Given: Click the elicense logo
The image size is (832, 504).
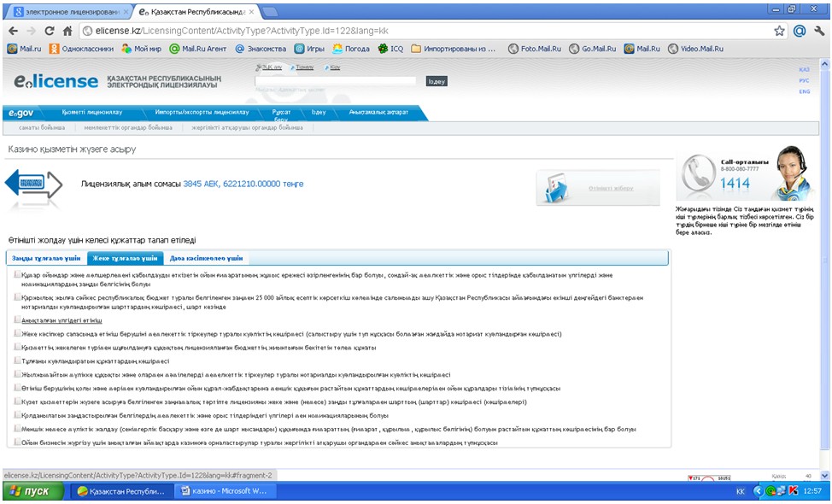Looking at the screenshot, I should pos(56,80).
